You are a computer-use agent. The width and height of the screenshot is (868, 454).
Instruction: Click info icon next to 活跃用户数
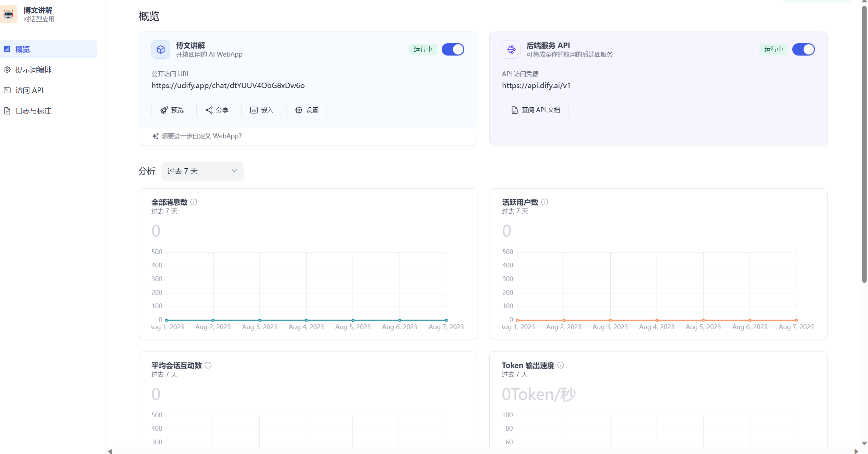(545, 202)
